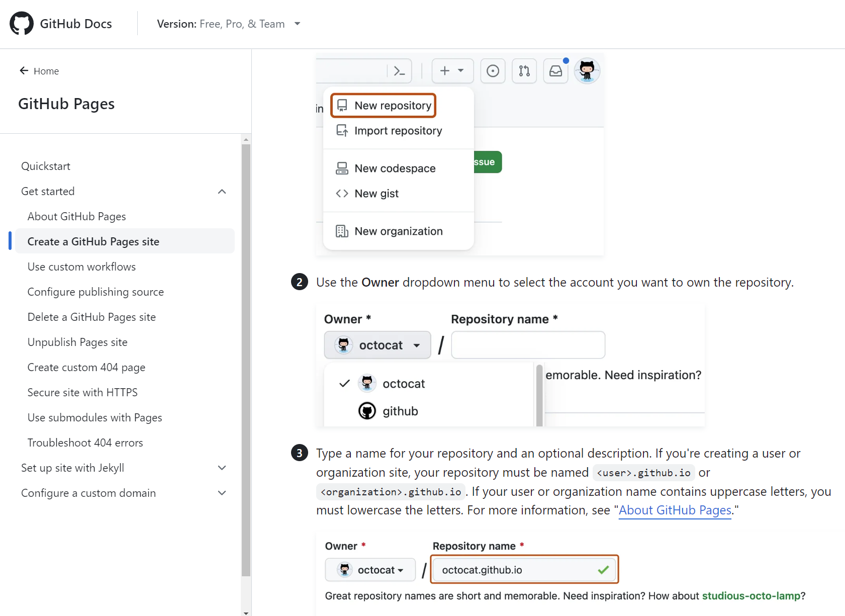Click the pull requests icon in the illustration

(x=524, y=71)
